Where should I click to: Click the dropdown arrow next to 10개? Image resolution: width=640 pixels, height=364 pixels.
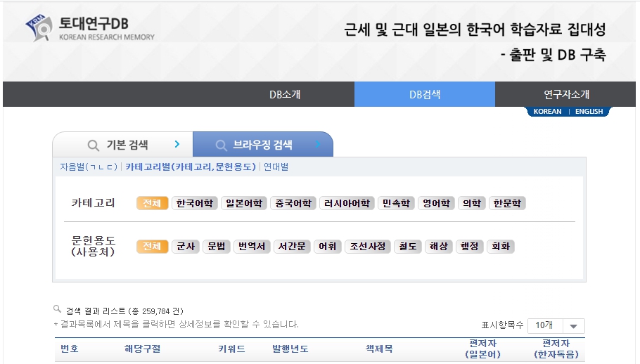coord(574,326)
